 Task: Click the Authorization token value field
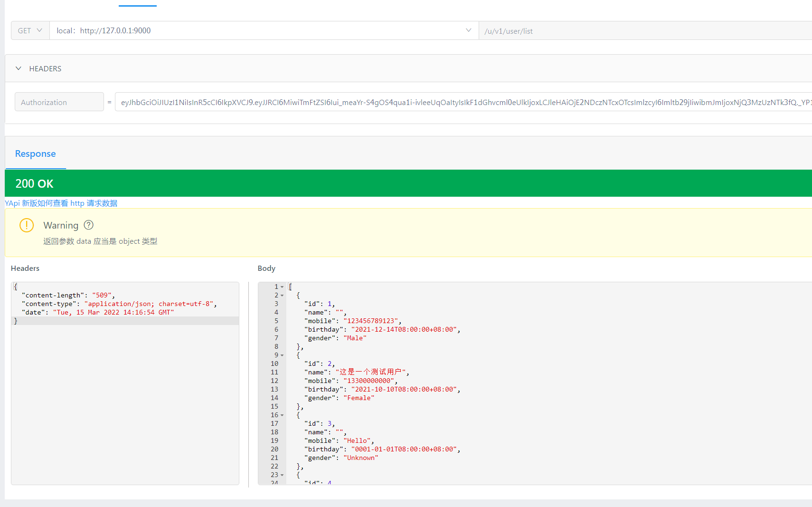pyautogui.click(x=463, y=102)
